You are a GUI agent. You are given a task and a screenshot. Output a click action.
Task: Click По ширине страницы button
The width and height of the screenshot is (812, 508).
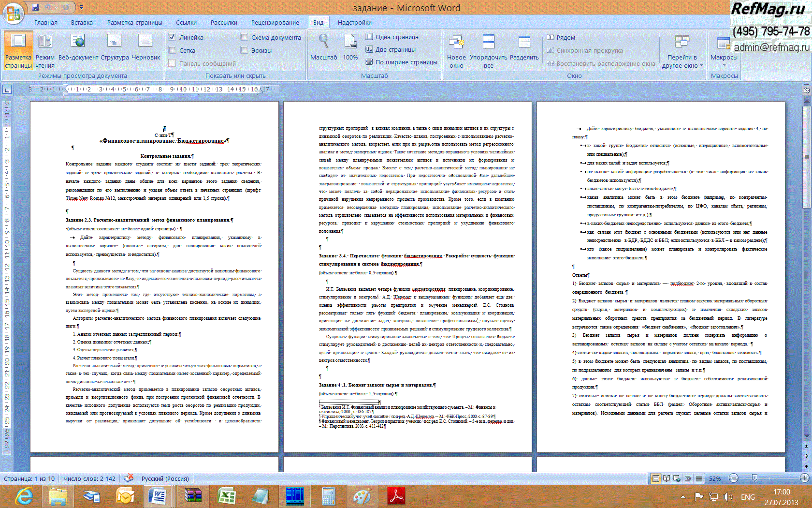click(401, 62)
